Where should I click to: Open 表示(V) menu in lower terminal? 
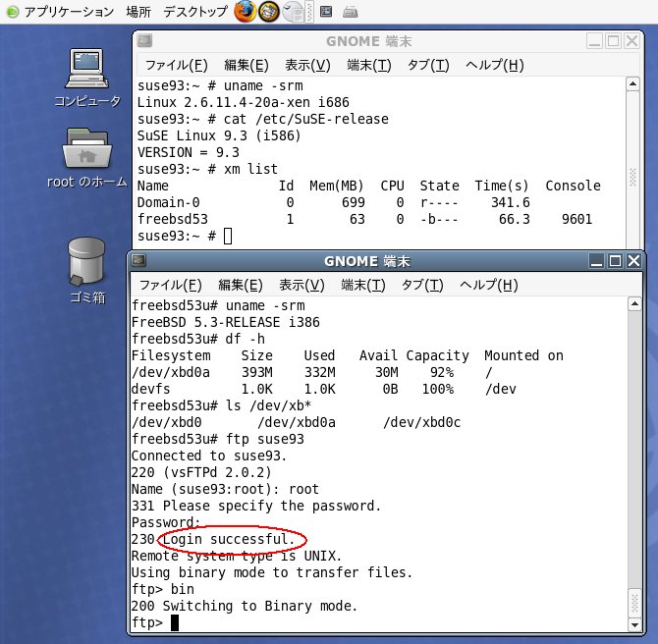pyautogui.click(x=302, y=286)
